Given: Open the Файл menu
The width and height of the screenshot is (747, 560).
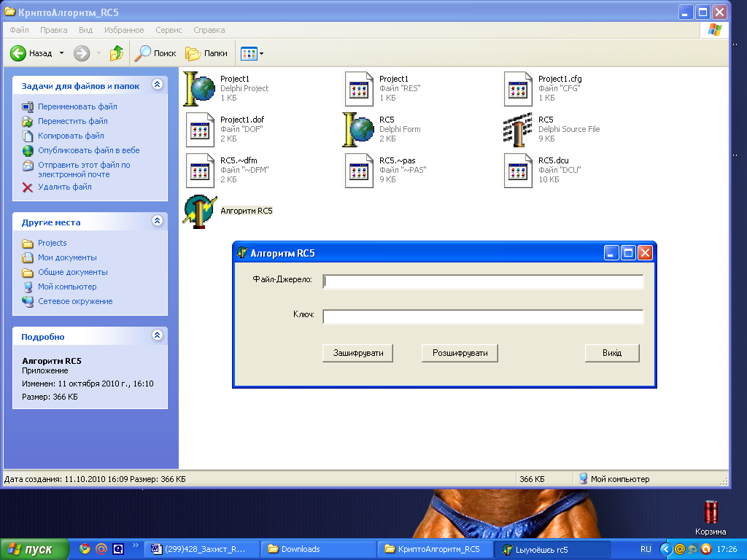Looking at the screenshot, I should tap(19, 30).
